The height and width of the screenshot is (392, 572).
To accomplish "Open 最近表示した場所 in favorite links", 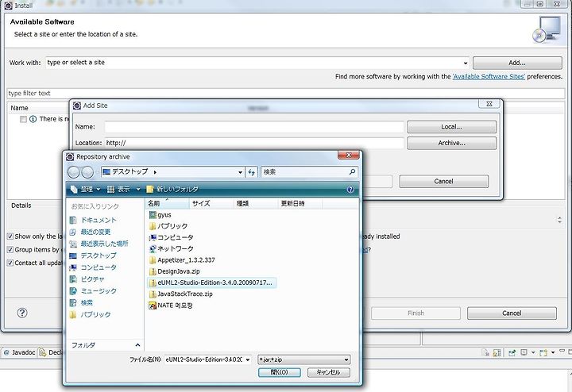I will click(x=99, y=244).
